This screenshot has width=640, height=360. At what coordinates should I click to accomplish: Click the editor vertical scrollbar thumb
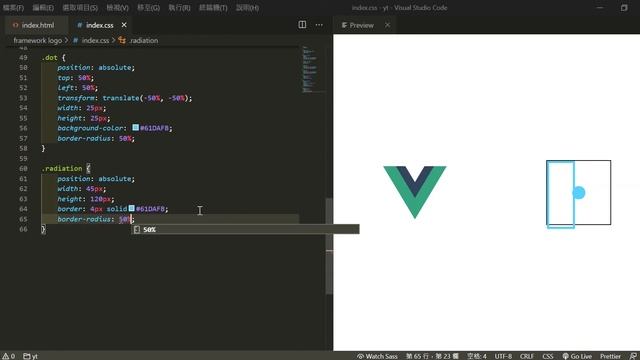[329, 246]
